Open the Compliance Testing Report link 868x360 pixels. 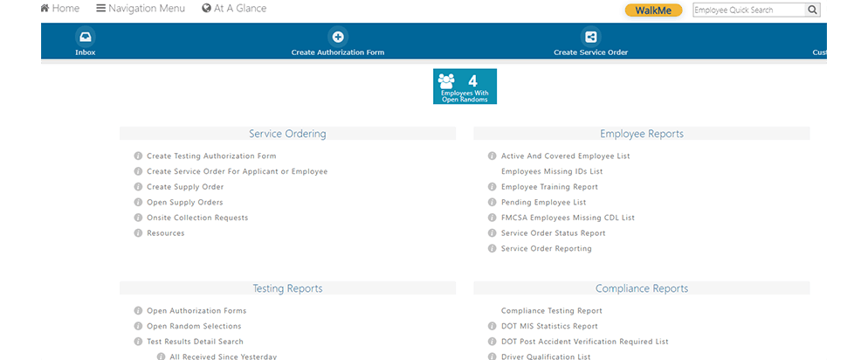click(551, 311)
